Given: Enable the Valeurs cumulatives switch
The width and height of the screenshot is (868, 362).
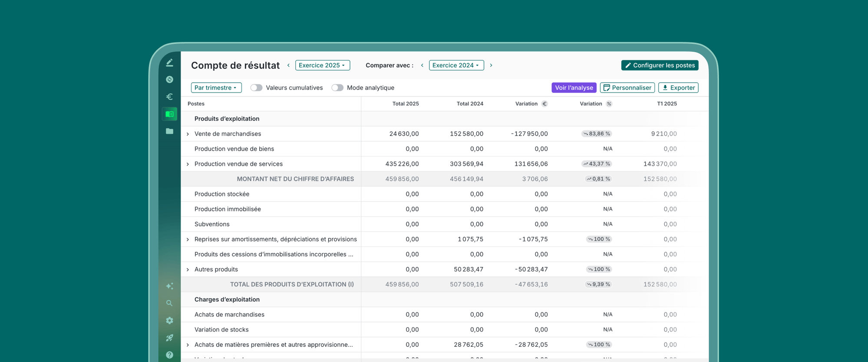Looking at the screenshot, I should (x=256, y=88).
